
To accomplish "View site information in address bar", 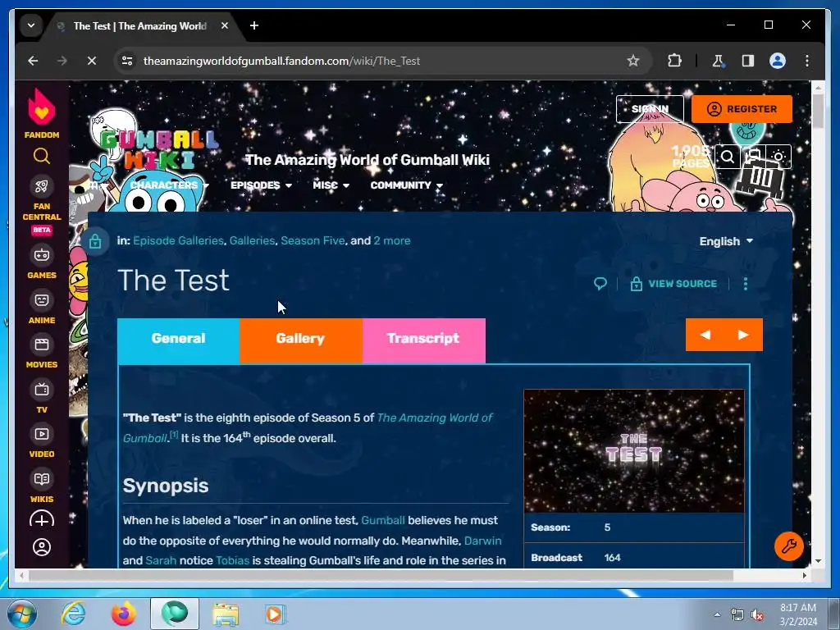I will [x=127, y=61].
